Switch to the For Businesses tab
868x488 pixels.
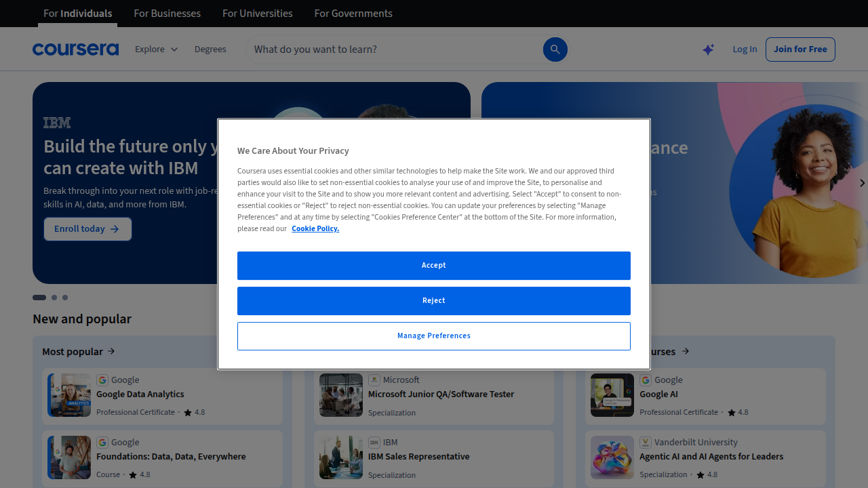click(x=167, y=14)
